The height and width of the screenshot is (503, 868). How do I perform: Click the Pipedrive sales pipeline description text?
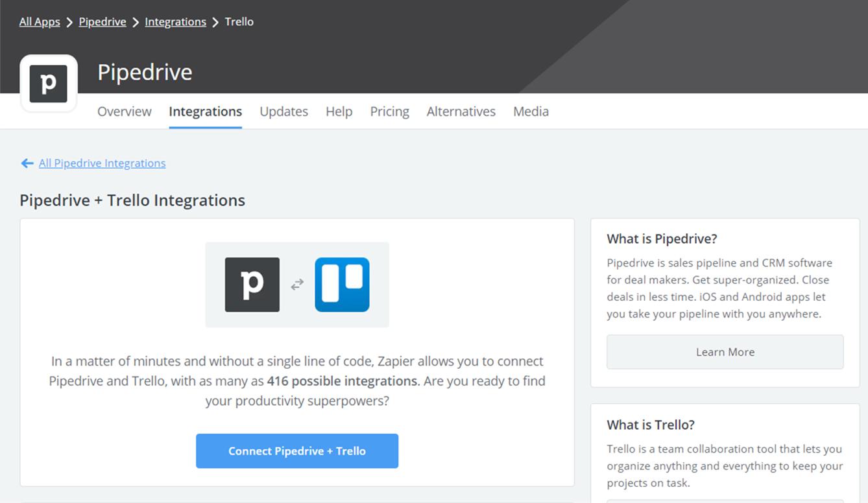tap(720, 288)
